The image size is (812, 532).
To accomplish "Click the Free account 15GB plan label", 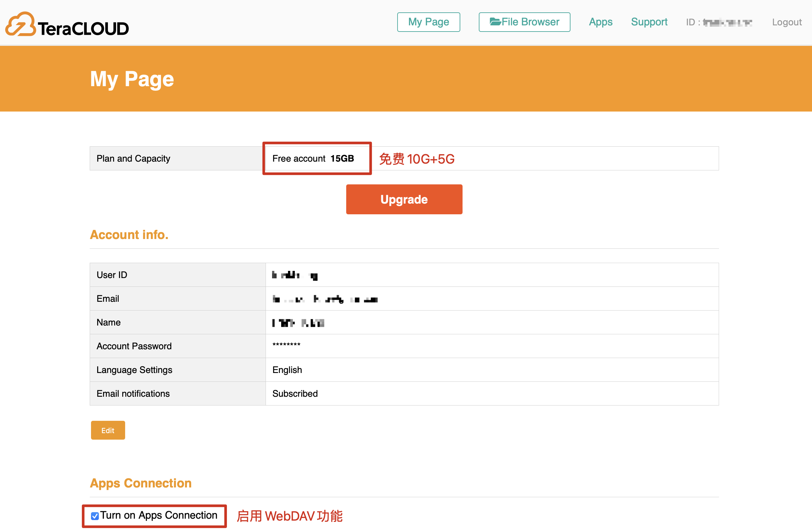I will (x=313, y=158).
